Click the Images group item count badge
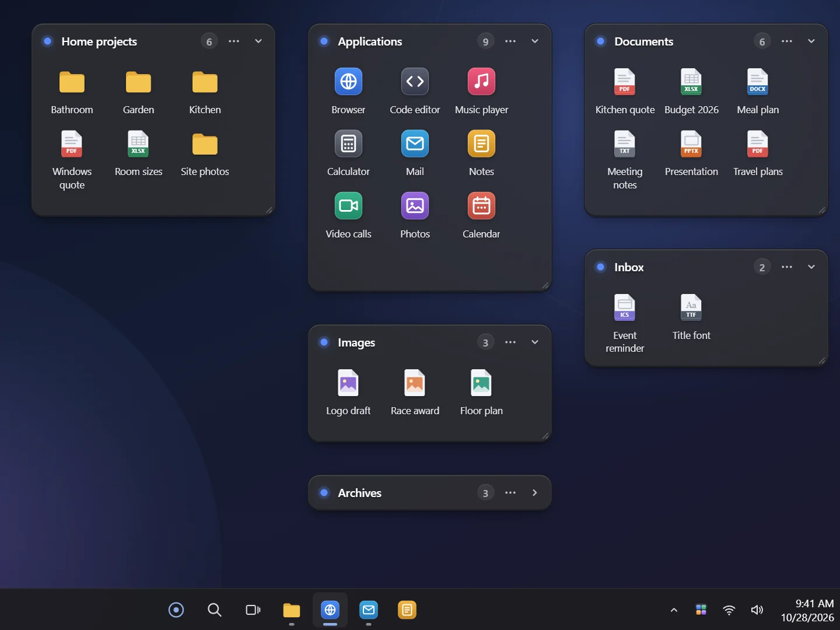The width and height of the screenshot is (840, 630). 485,342
